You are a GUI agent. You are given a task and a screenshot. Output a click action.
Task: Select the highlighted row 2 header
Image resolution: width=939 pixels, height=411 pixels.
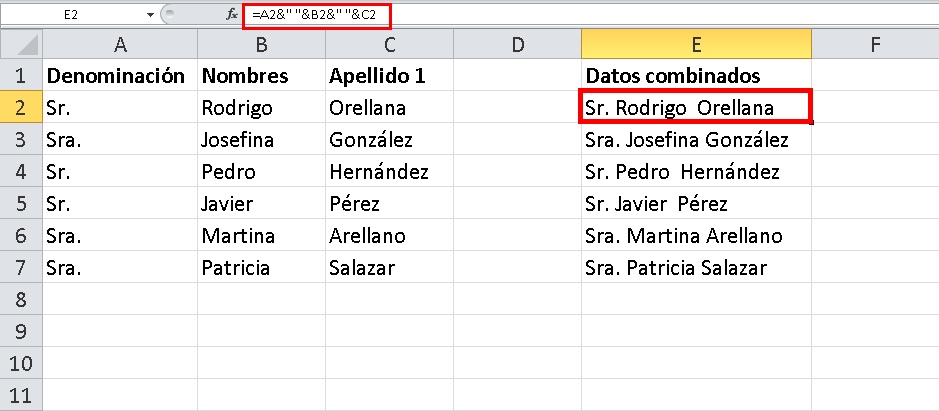click(x=21, y=108)
